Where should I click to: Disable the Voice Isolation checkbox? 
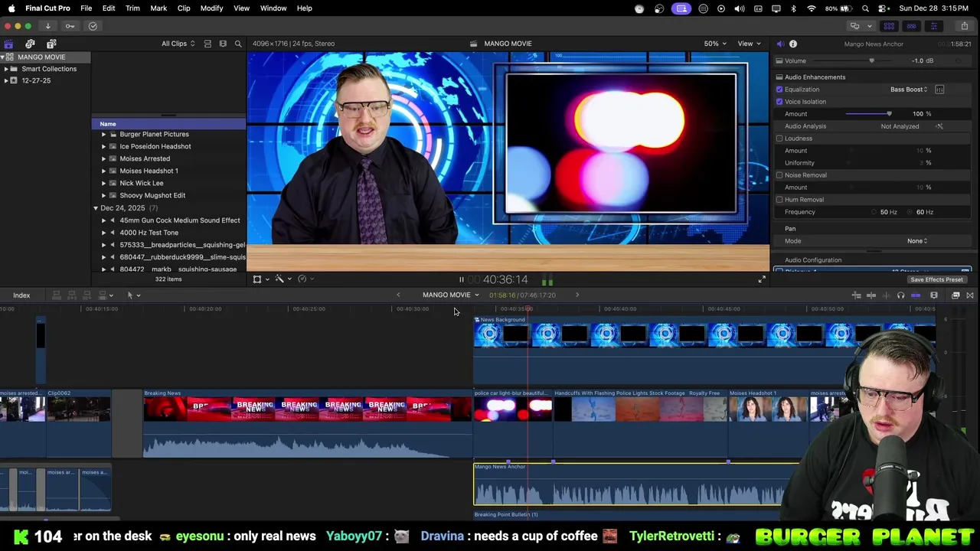pyautogui.click(x=779, y=102)
